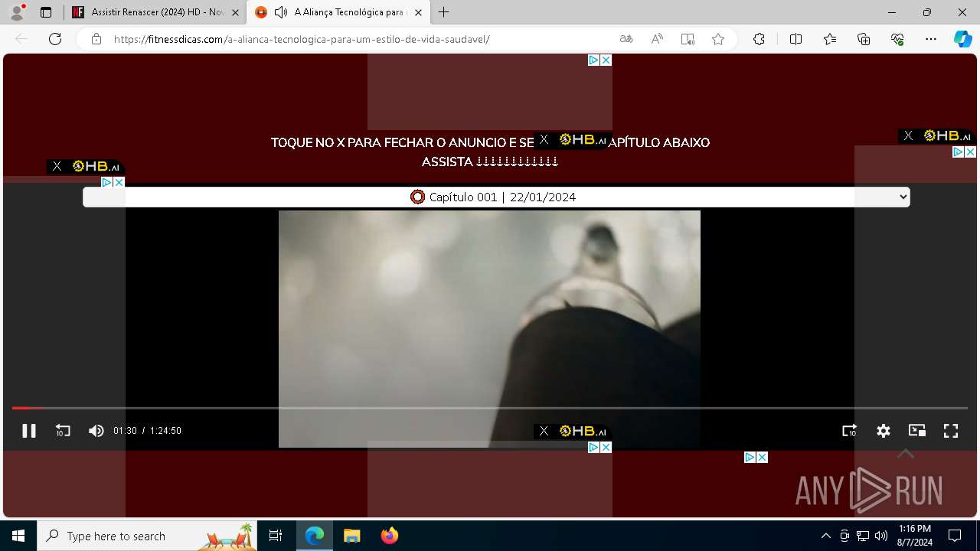Open video player settings gear
The width and height of the screenshot is (980, 551).
(884, 431)
